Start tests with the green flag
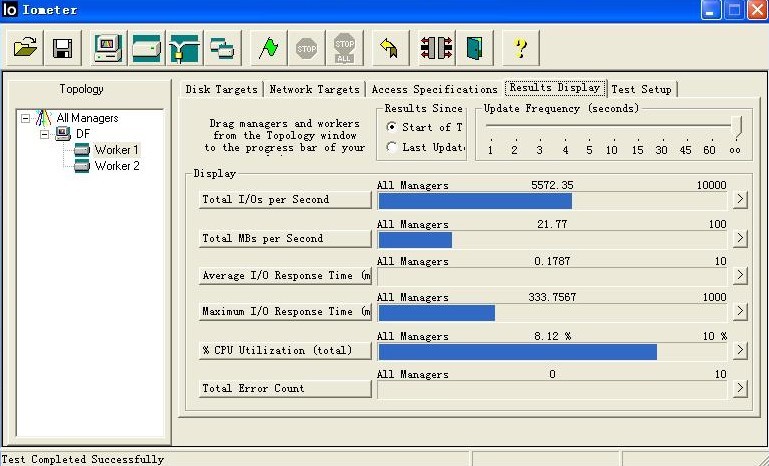The width and height of the screenshot is (769, 466). [x=268, y=48]
